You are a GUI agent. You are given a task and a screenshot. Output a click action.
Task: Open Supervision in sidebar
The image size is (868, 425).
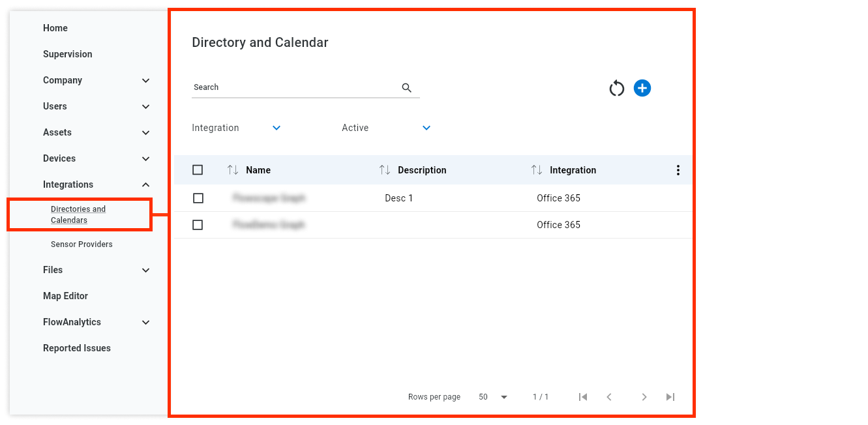click(x=68, y=54)
